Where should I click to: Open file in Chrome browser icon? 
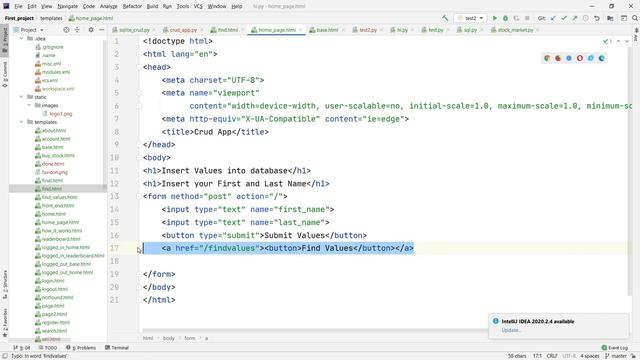pos(547,58)
